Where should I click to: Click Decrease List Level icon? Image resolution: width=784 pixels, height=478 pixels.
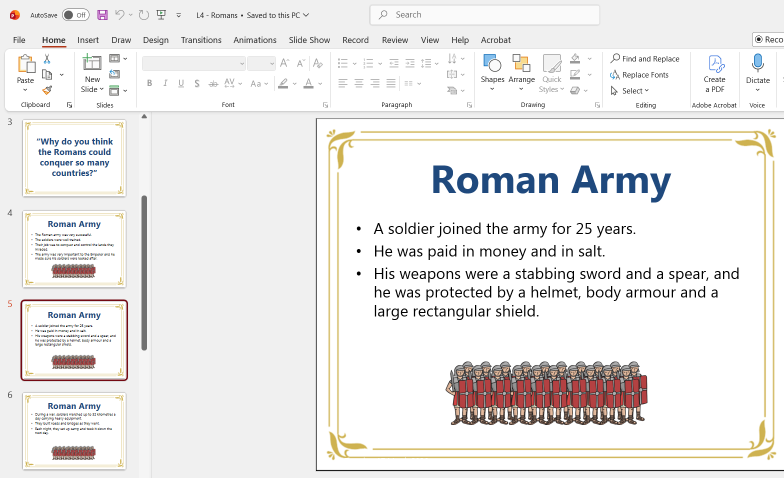point(394,63)
